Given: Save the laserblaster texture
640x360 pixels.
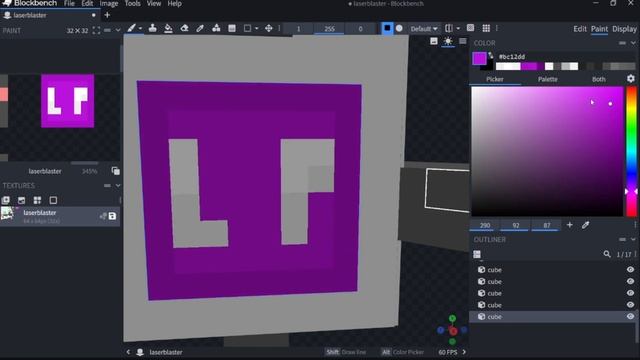Looking at the screenshot, I should [112, 216].
